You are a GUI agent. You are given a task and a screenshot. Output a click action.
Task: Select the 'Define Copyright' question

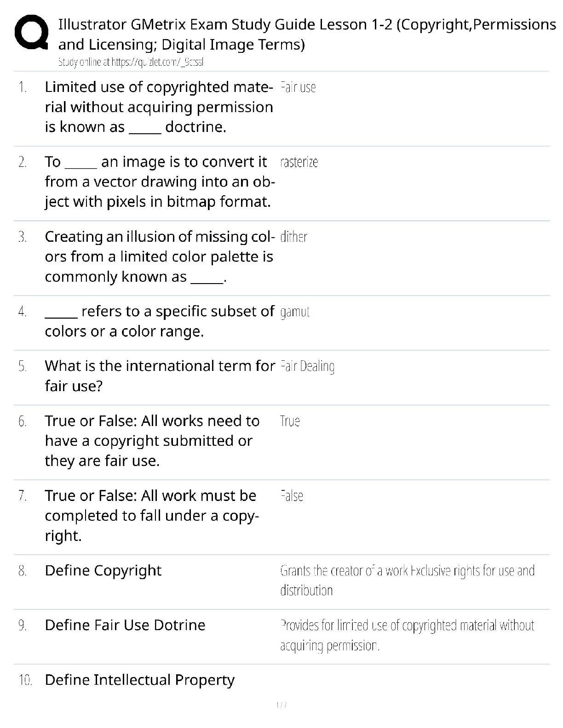103,570
